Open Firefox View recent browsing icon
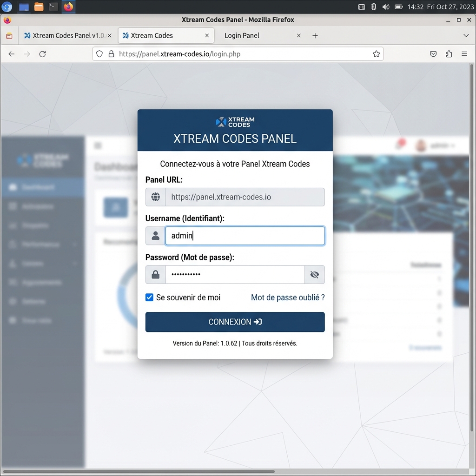The width and height of the screenshot is (476, 476). (x=9, y=36)
